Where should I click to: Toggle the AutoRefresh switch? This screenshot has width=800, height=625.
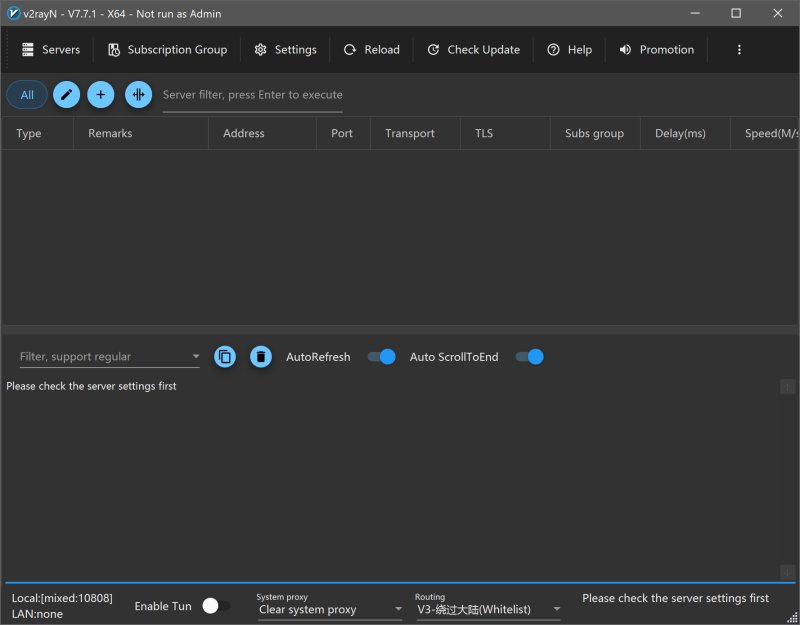(381, 357)
